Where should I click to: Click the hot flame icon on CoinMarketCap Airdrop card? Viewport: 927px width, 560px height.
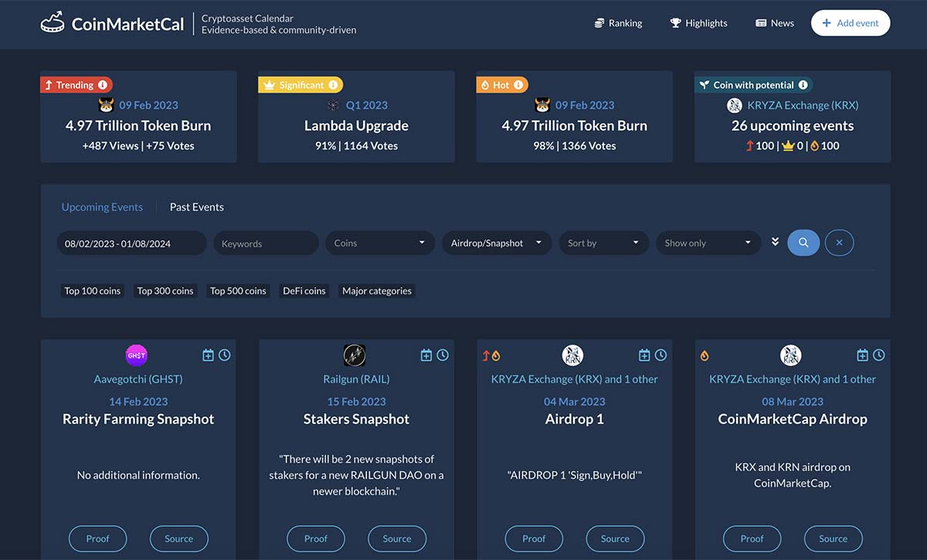(x=705, y=356)
